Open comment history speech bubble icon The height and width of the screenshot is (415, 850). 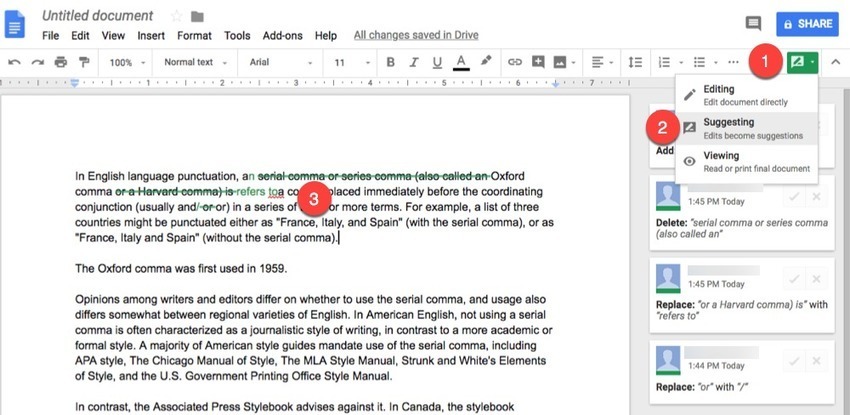coord(753,23)
